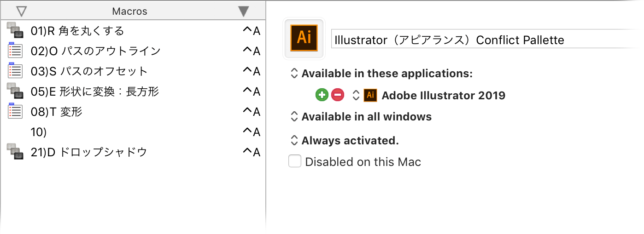
Task: Click the list icon of 03)S パスのオフセット
Action: 15,71
